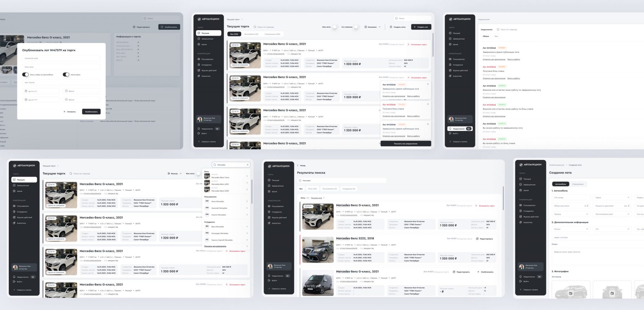The height and width of the screenshot is (310, 644).
Task: Click 'Отменить' in the publish dialog
Action: coord(69,112)
